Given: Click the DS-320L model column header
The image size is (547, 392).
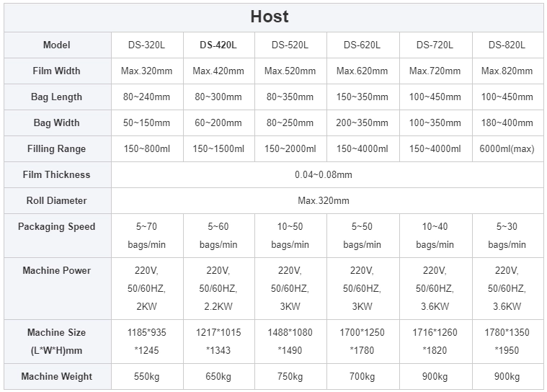Looking at the screenshot, I should [146, 45].
